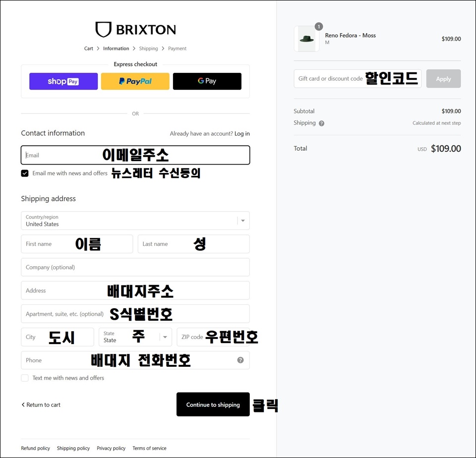Viewport: 476px width, 458px height.
Task: Click the Last name field
Action: coord(194,244)
